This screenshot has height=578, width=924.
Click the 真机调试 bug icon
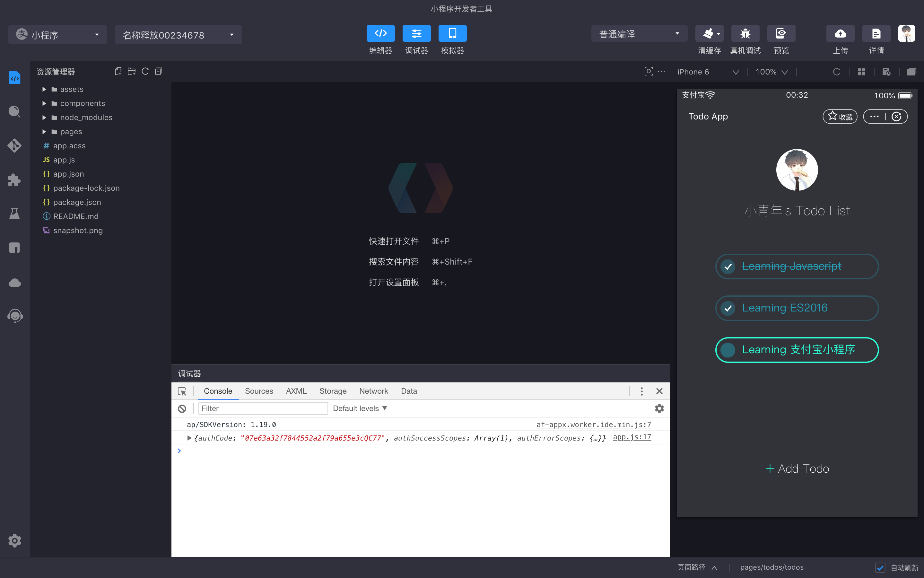coord(745,34)
